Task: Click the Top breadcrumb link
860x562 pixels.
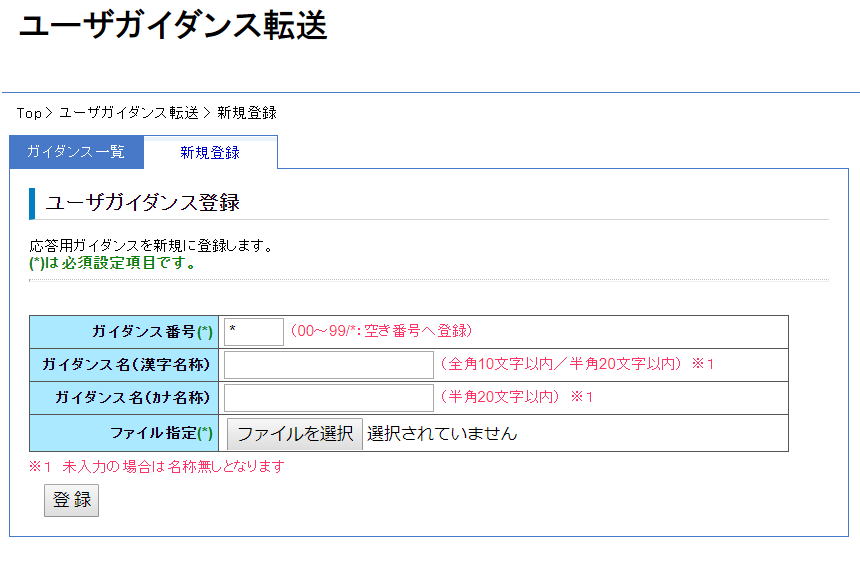Action: pos(29,113)
